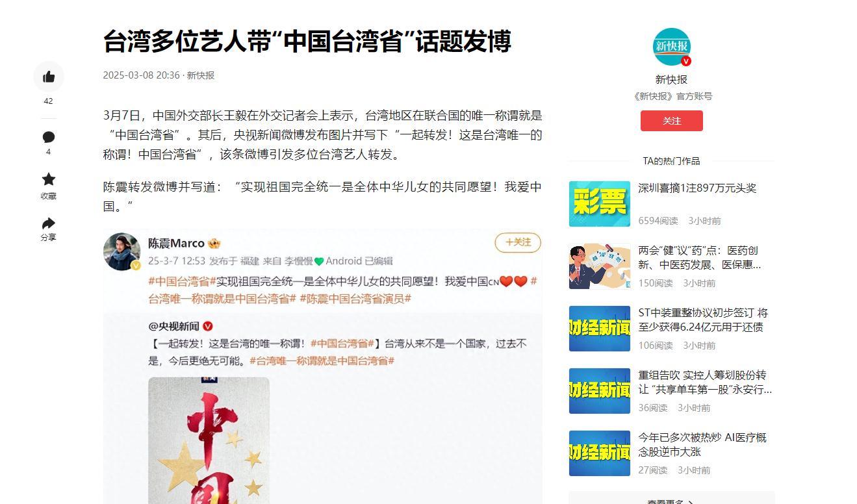Image resolution: width=857 pixels, height=504 pixels.
Task: Expand 查看更多 at sidebar bottom
Action: [671, 501]
